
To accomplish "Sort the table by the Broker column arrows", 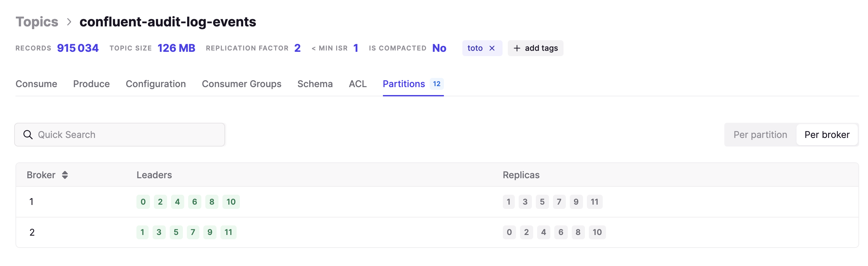I will 65,175.
